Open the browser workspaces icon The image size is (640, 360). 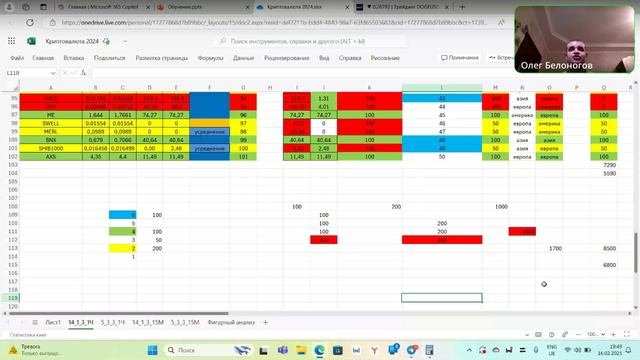tap(26, 7)
